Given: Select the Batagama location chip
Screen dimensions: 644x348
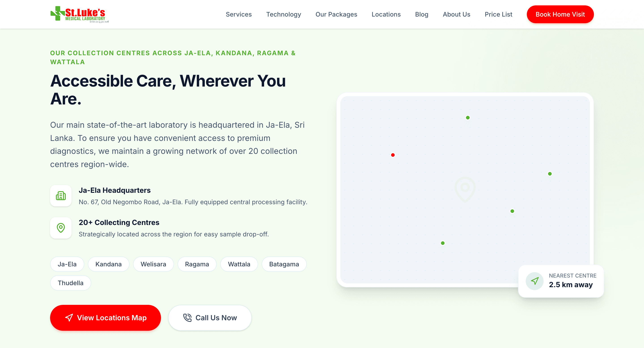Looking at the screenshot, I should click(x=284, y=264).
